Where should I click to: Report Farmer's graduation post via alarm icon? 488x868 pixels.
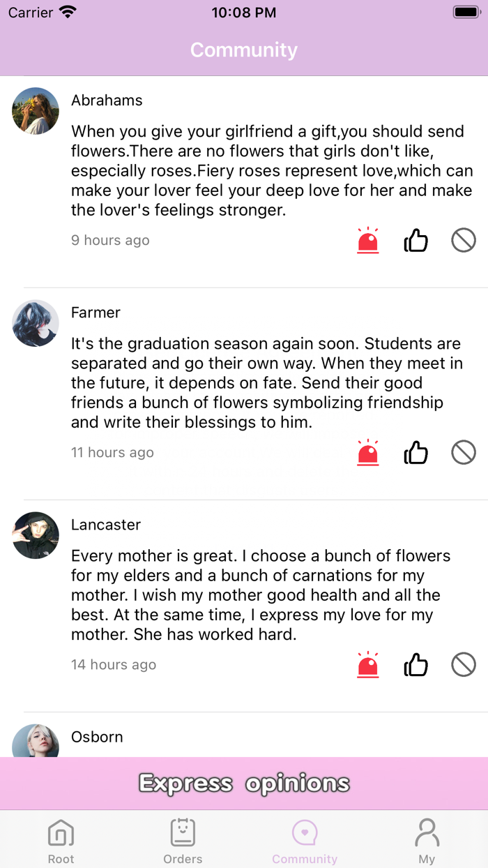[x=367, y=453]
